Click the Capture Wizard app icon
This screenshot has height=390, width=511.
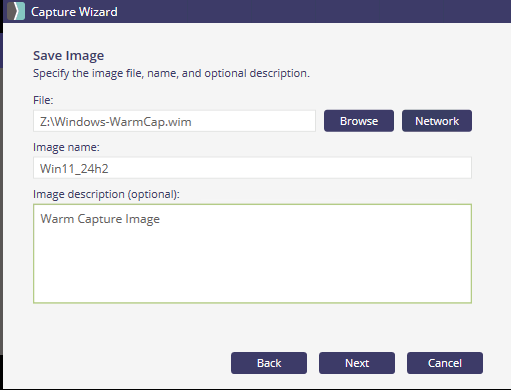coord(16,11)
